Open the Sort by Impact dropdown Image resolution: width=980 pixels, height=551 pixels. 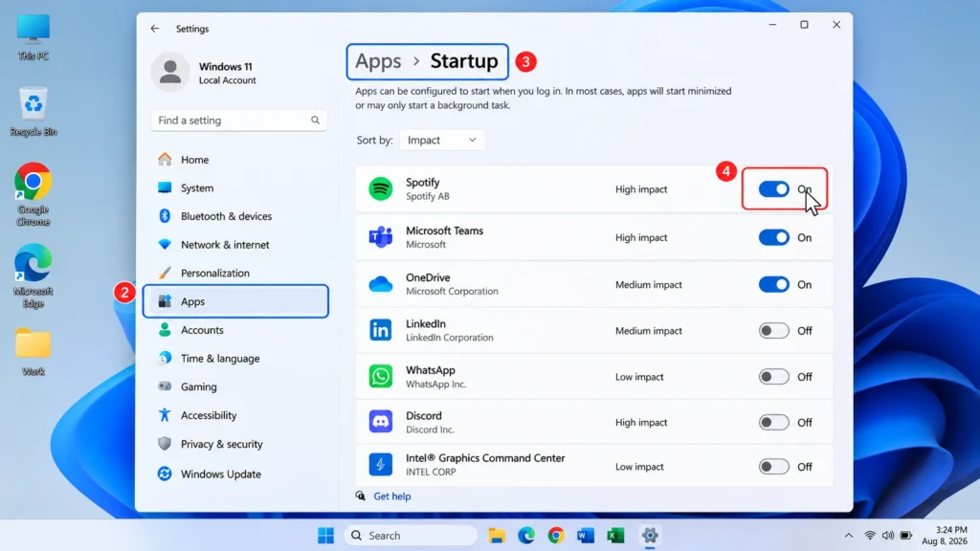coord(441,140)
